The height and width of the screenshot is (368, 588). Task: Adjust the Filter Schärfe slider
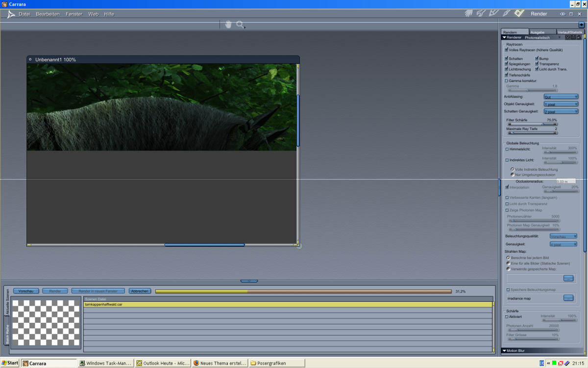(x=532, y=124)
